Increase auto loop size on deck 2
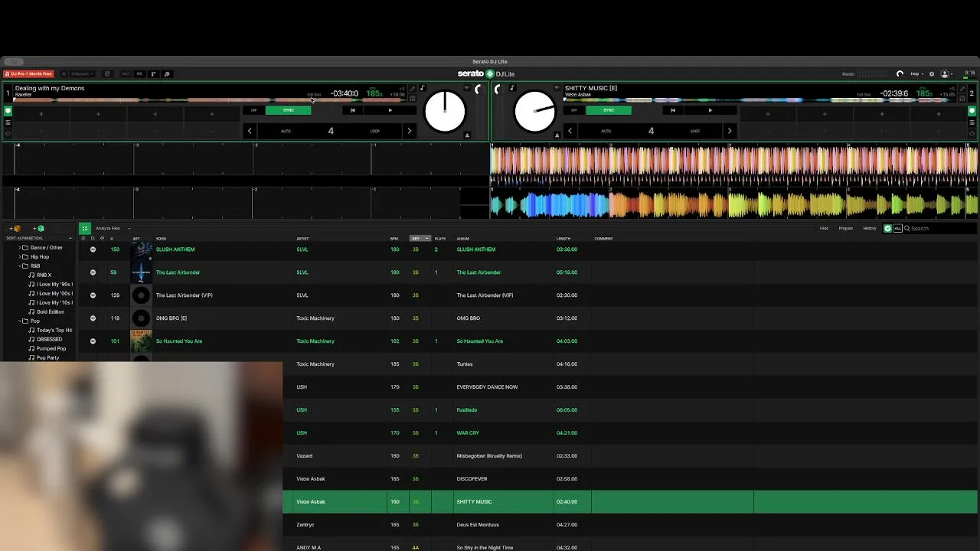Viewport: 980px width, 551px height. point(729,131)
